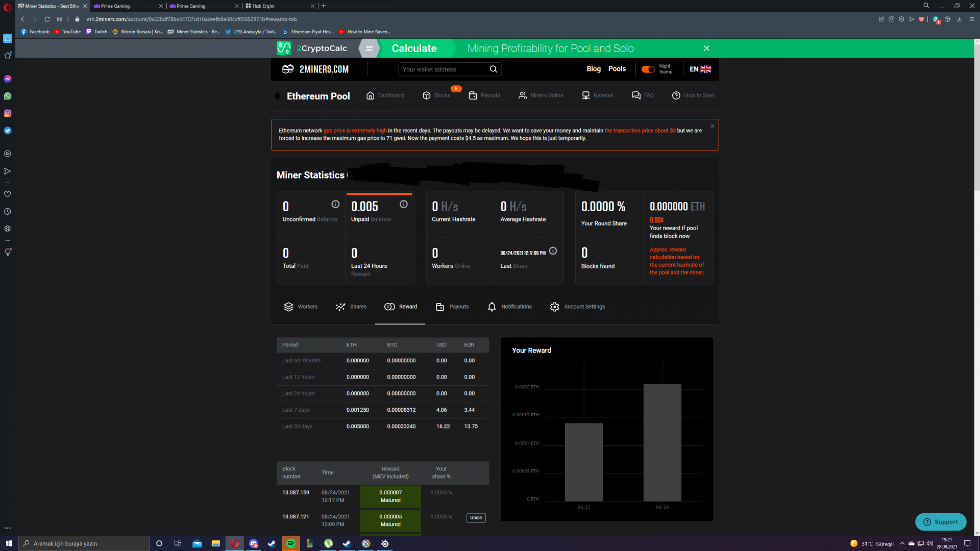Viewport: 980px width, 551px height.
Task: Click the Unconfirmed Balance info icon
Action: 335,205
